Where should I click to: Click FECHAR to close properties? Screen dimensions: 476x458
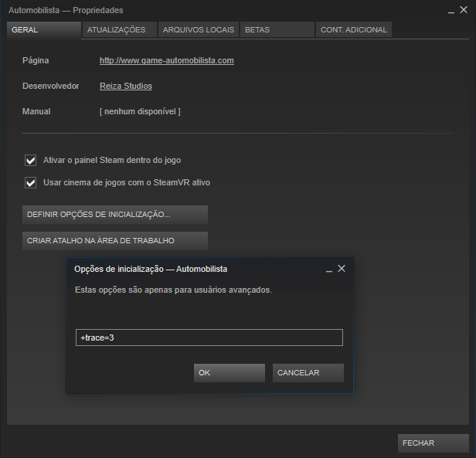click(433, 443)
